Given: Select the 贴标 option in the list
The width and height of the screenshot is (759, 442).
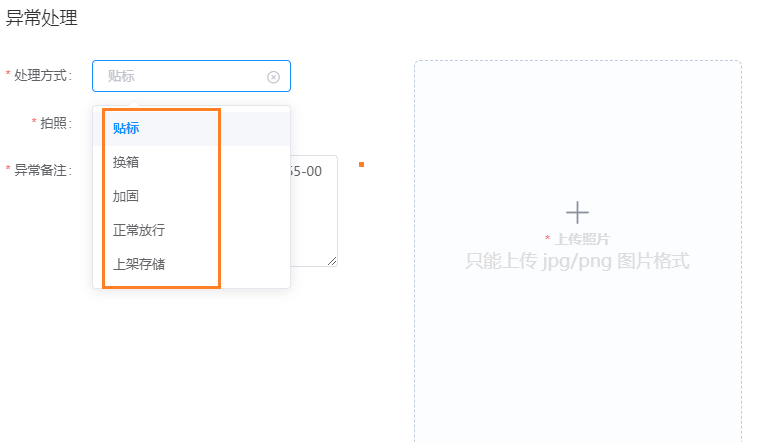Looking at the screenshot, I should click(x=192, y=128).
